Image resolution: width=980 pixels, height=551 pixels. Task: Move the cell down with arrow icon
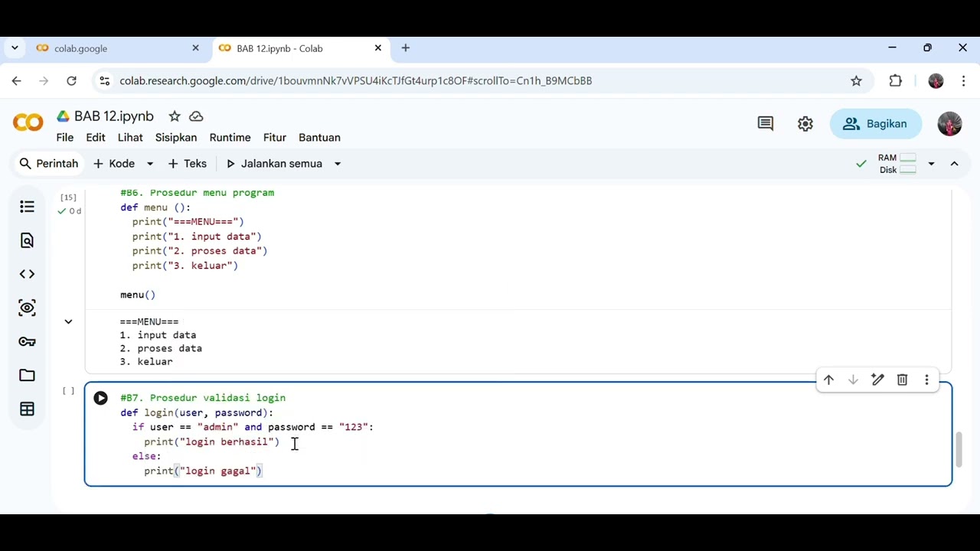[x=853, y=380]
